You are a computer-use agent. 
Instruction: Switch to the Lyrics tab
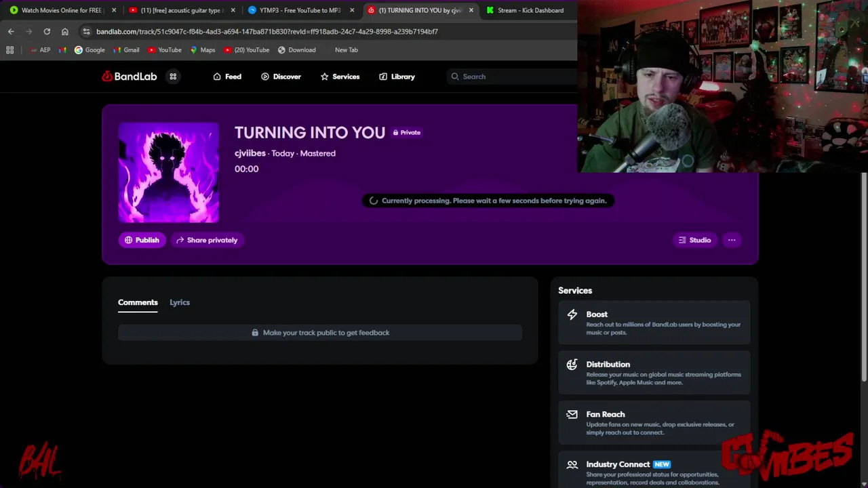click(180, 302)
